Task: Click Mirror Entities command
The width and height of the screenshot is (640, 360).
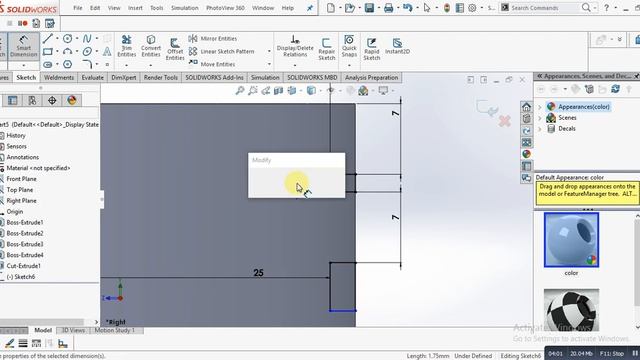Action: [x=213, y=38]
